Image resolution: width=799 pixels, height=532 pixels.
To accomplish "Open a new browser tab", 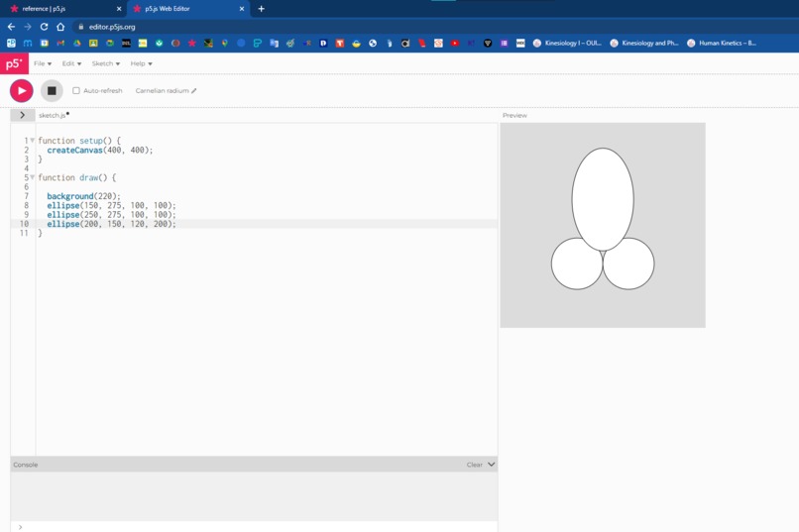I will (261, 9).
